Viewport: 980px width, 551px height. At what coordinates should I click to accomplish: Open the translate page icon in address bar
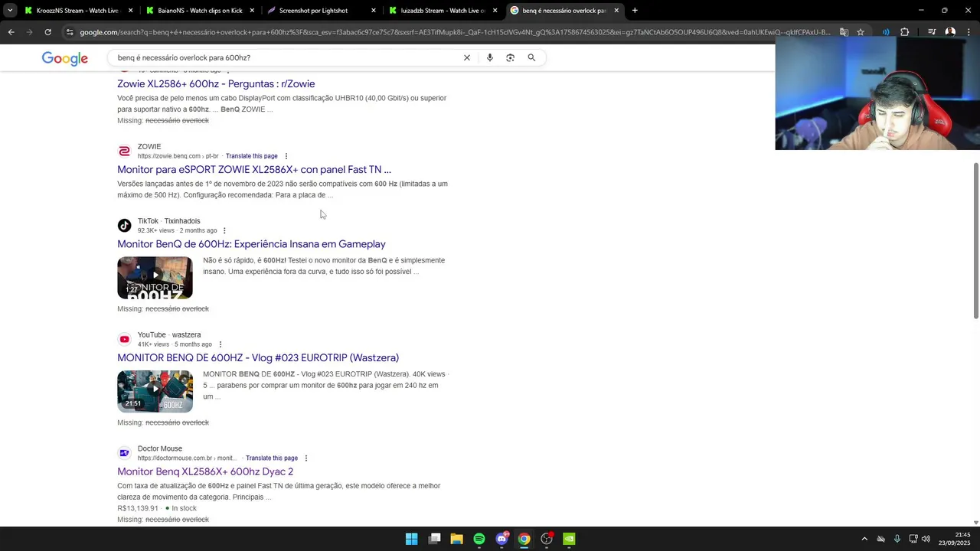pyautogui.click(x=844, y=32)
